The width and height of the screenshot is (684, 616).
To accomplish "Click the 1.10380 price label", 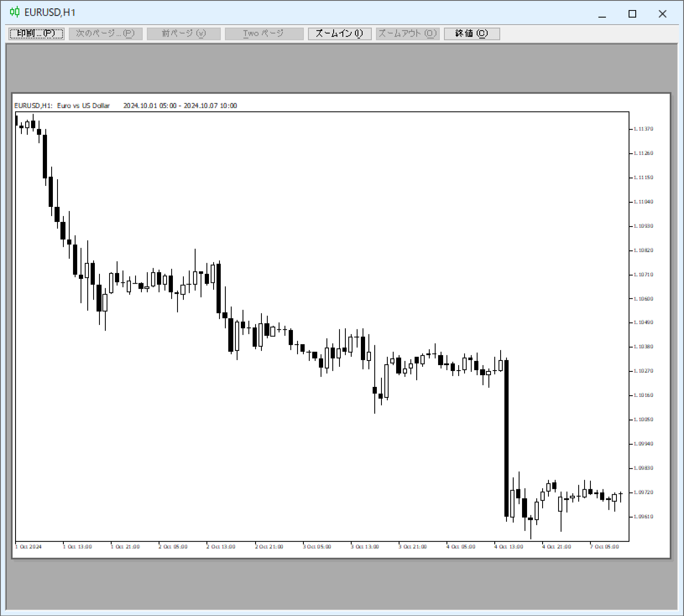I will pyautogui.click(x=643, y=347).
